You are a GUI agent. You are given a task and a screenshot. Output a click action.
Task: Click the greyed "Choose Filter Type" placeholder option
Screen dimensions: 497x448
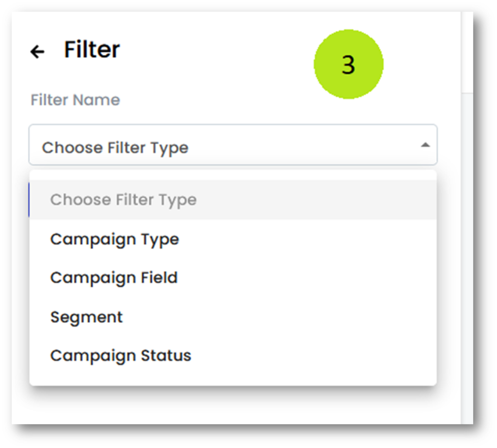tap(123, 200)
